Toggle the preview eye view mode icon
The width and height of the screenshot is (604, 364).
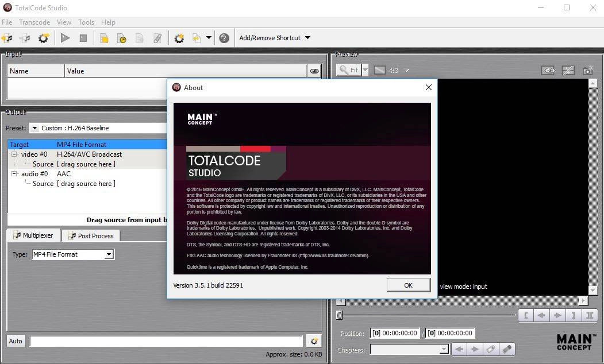[548, 71]
